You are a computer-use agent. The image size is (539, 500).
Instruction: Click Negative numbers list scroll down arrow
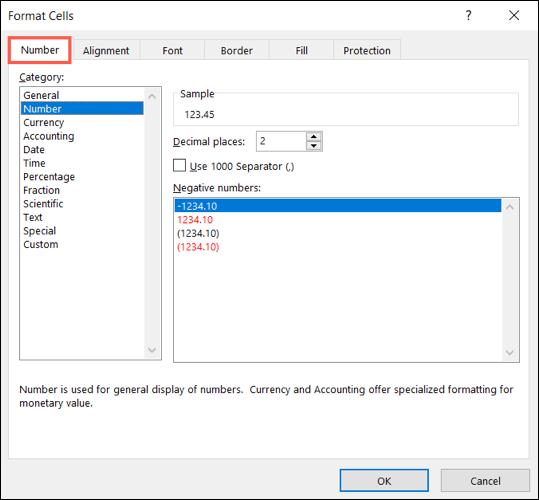tap(510, 353)
